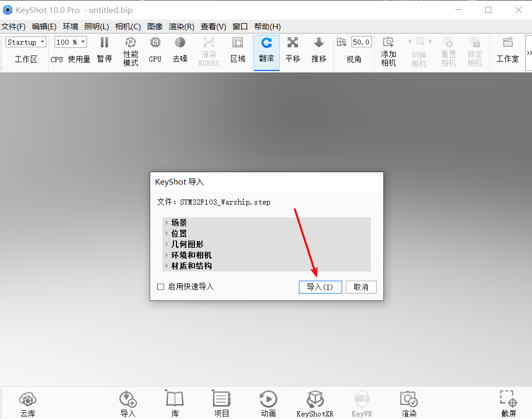The width and height of the screenshot is (532, 419).
Task: Open the Library (库) panel
Action: [175, 399]
